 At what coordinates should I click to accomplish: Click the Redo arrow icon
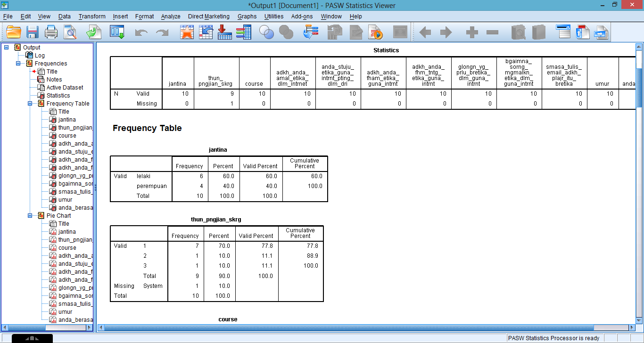tap(162, 33)
